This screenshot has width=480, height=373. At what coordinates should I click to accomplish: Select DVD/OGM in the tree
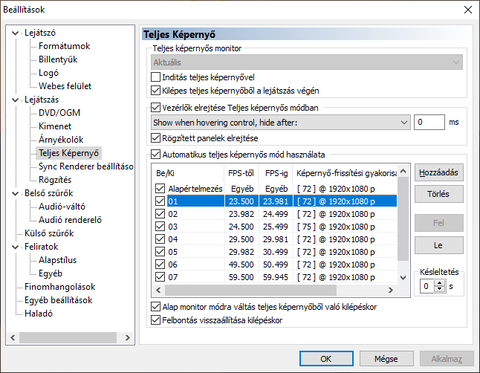59,113
